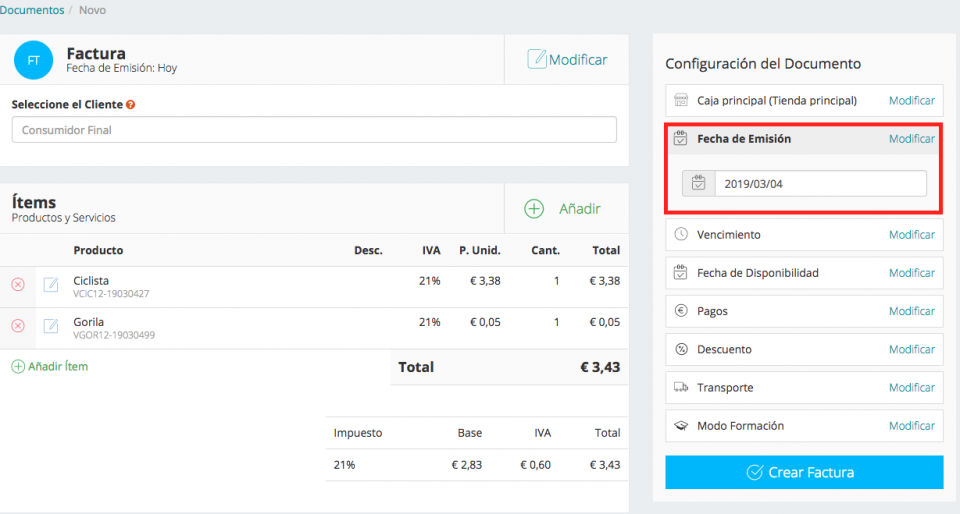Click the Consumidor Final client input field
The width and height of the screenshot is (960, 514).
pyautogui.click(x=314, y=130)
